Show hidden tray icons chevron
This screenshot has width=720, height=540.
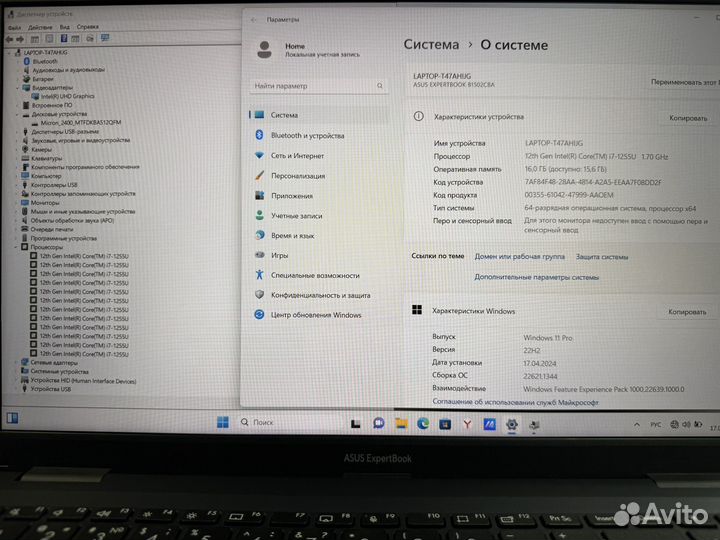637,424
